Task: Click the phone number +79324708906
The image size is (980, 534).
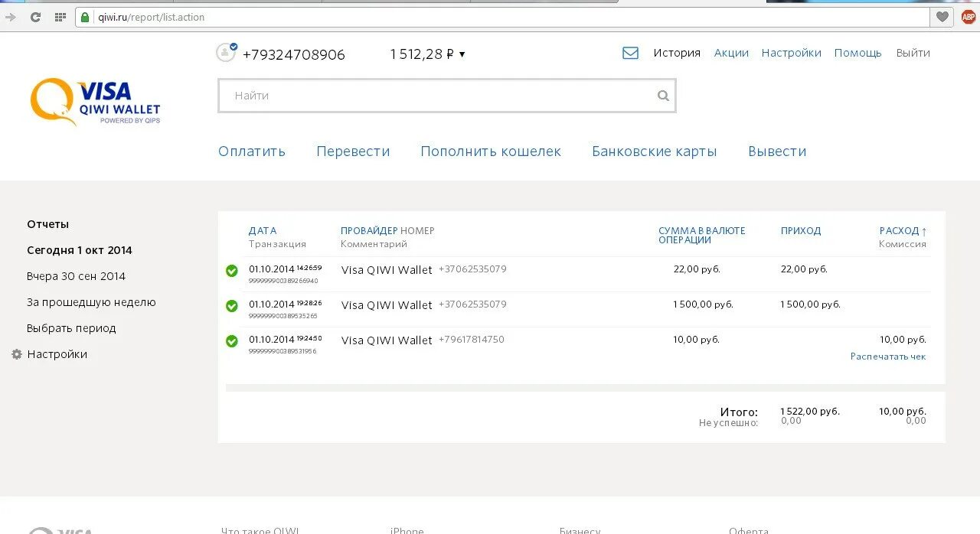Action: [x=294, y=54]
